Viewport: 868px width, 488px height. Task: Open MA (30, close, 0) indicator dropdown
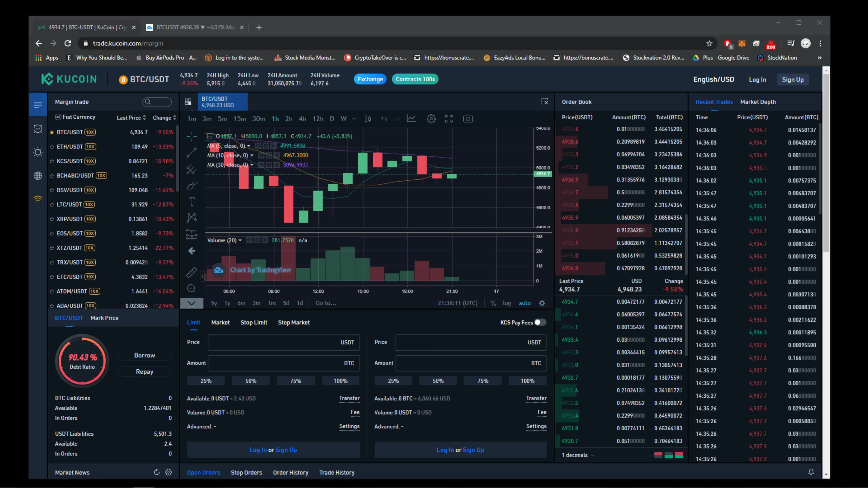(251, 165)
